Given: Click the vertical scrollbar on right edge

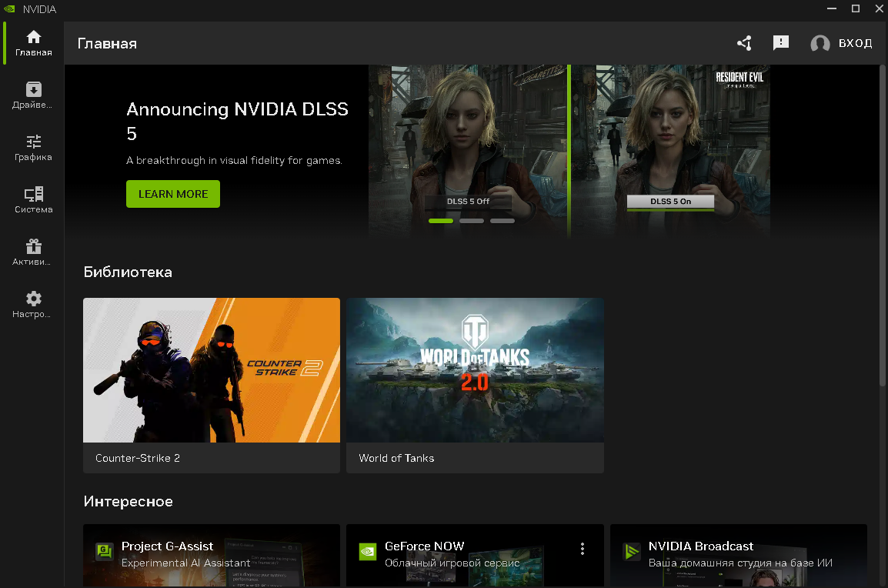Looking at the screenshot, I should (x=883, y=226).
